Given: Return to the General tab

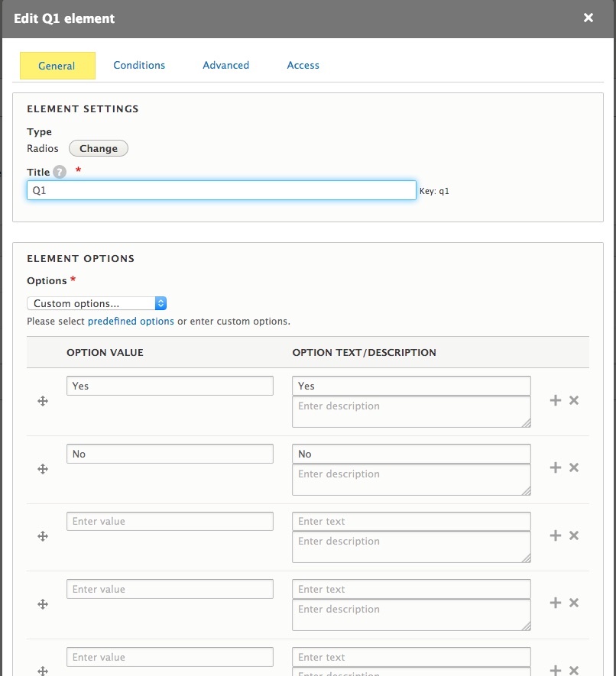Looking at the screenshot, I should coord(57,65).
